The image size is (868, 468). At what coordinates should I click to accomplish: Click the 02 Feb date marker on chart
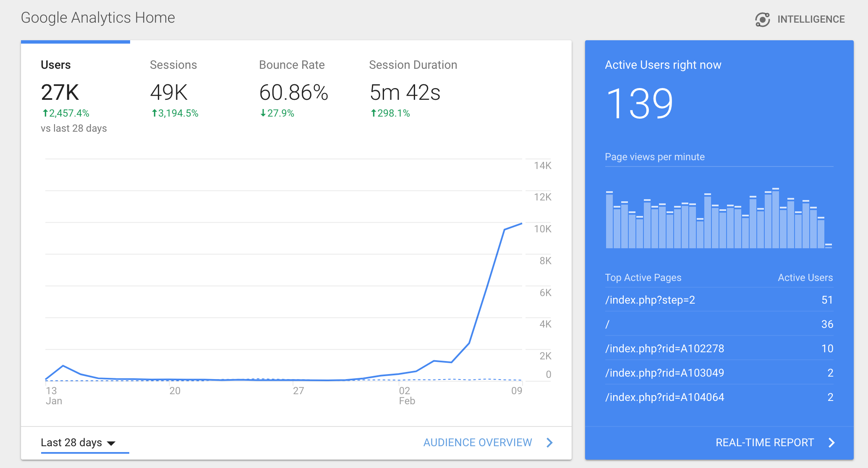click(x=407, y=396)
